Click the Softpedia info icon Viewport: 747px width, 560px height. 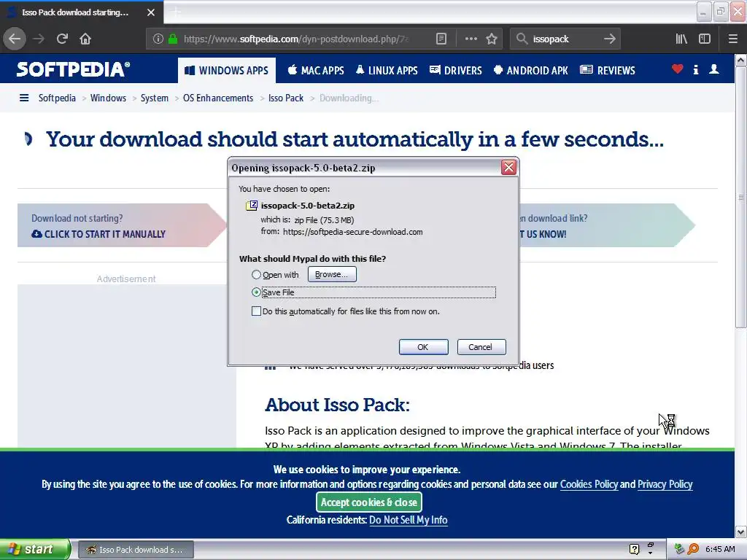point(696,69)
